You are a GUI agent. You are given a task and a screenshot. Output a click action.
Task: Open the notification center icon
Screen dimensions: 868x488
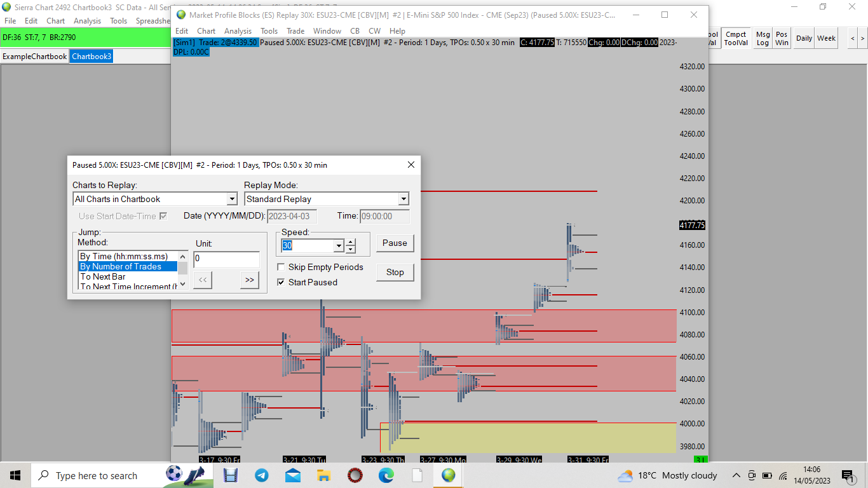coord(848,475)
